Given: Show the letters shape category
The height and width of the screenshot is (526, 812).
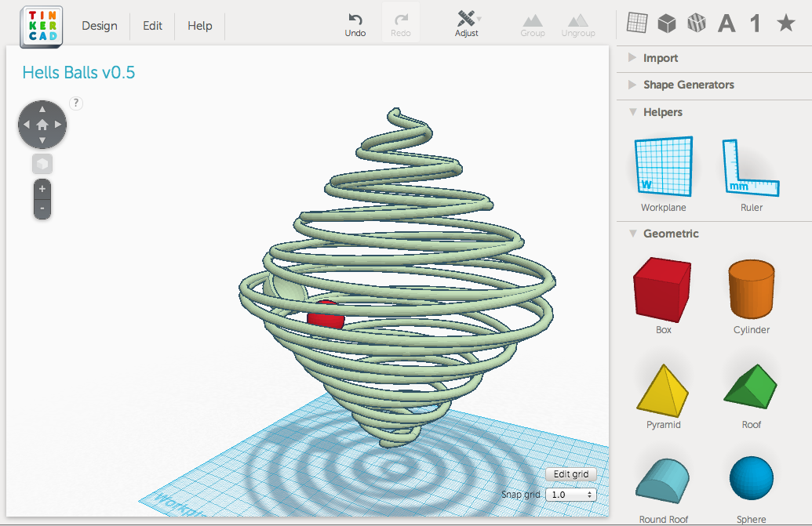Looking at the screenshot, I should coord(726,24).
